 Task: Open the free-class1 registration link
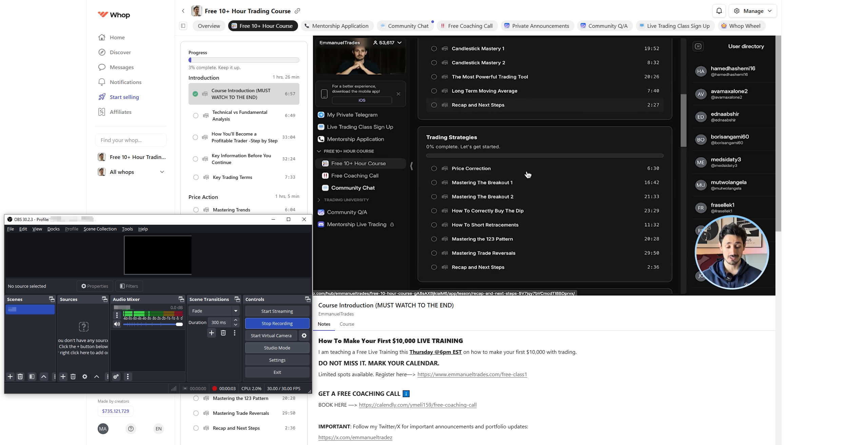472,374
